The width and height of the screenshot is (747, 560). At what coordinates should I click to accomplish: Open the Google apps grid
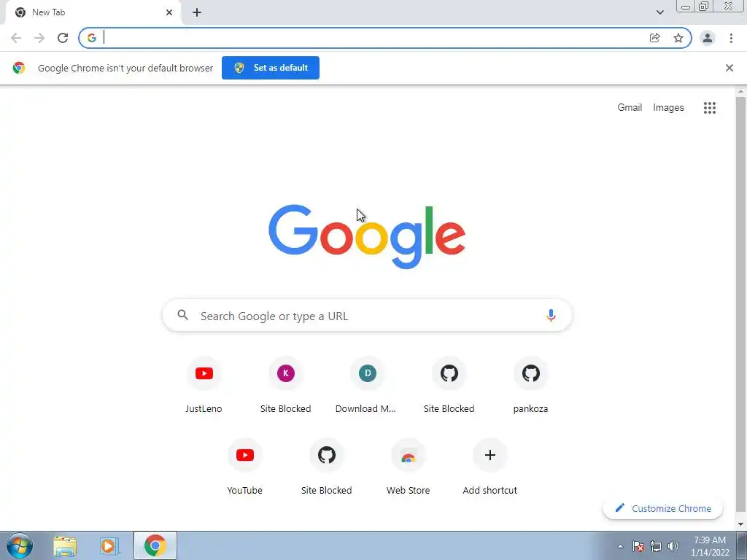click(710, 108)
